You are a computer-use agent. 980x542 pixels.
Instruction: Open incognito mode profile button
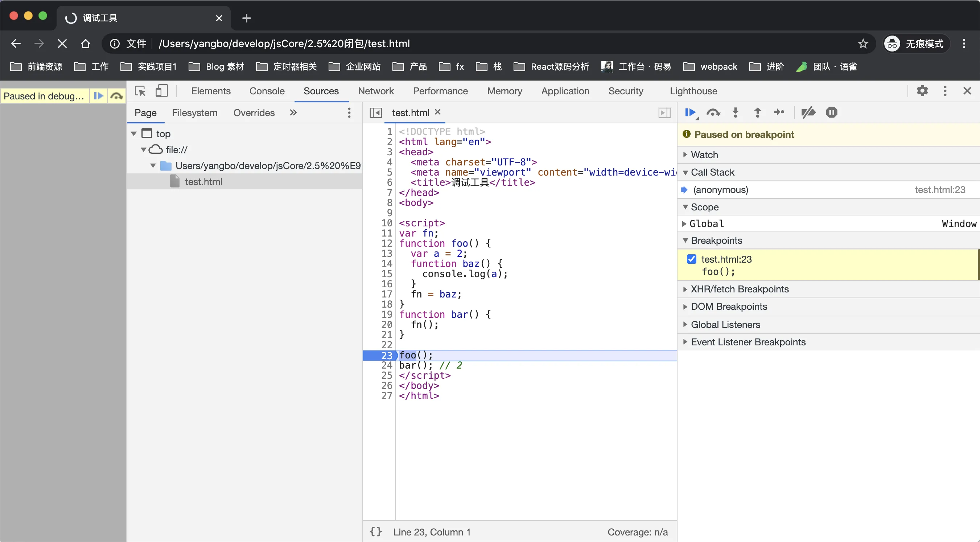pyautogui.click(x=916, y=44)
